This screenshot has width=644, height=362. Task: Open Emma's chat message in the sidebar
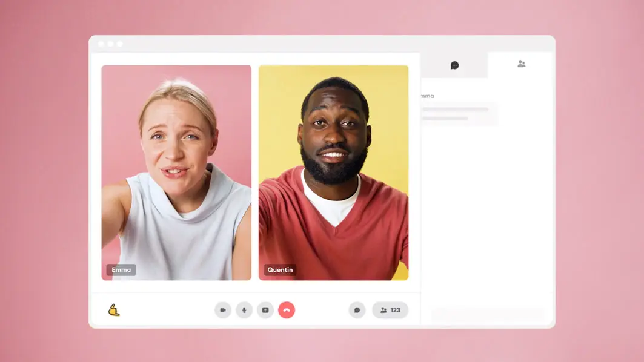pyautogui.click(x=458, y=114)
